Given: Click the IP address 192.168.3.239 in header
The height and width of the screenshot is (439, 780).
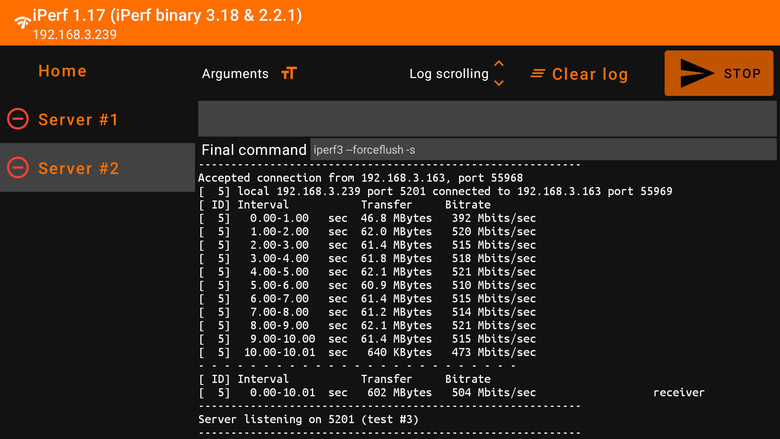Looking at the screenshot, I should 75,35.
